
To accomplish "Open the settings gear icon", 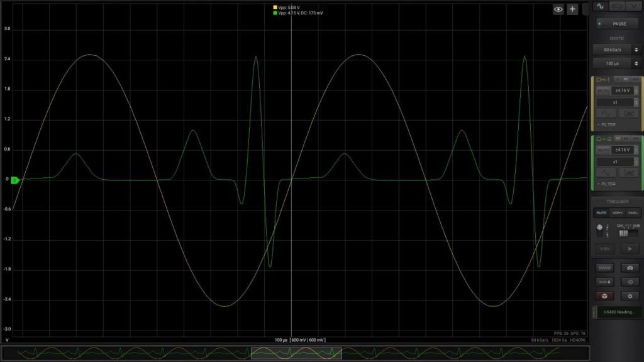I will coord(630,295).
